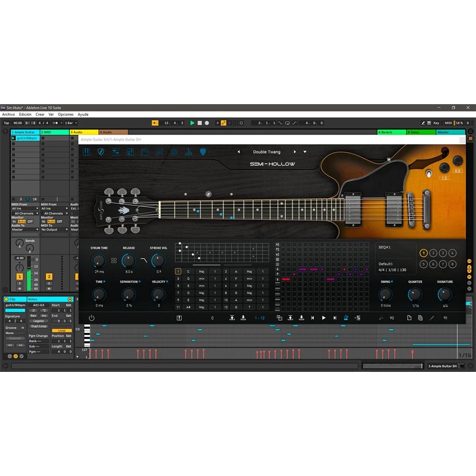Viewport: 476px width, 476px height.
Task: Open the MIDI From All Ins dropdown
Action: click(25, 209)
